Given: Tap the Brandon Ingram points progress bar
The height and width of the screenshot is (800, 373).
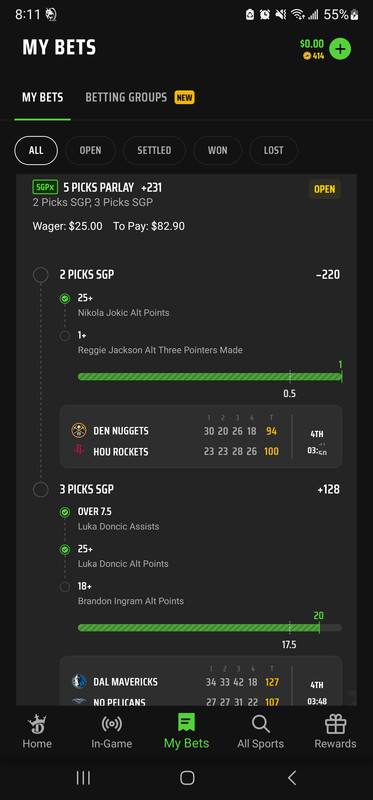Looking at the screenshot, I should tap(210, 628).
